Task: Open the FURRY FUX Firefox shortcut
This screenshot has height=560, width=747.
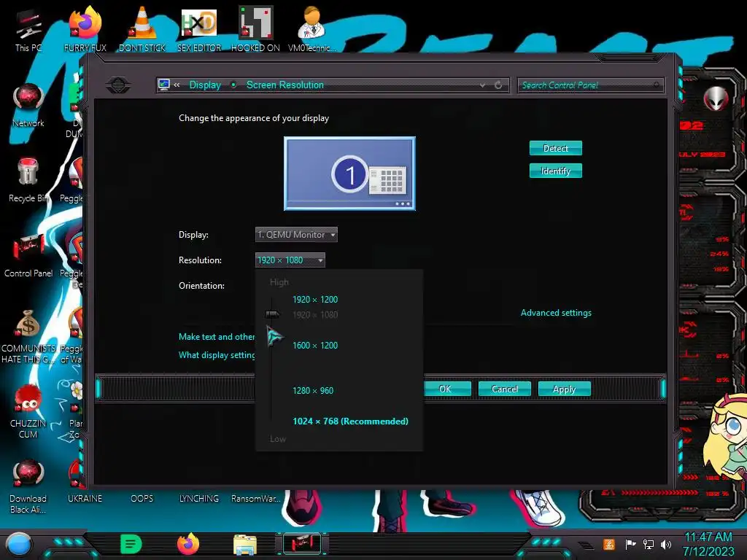Action: click(85, 28)
